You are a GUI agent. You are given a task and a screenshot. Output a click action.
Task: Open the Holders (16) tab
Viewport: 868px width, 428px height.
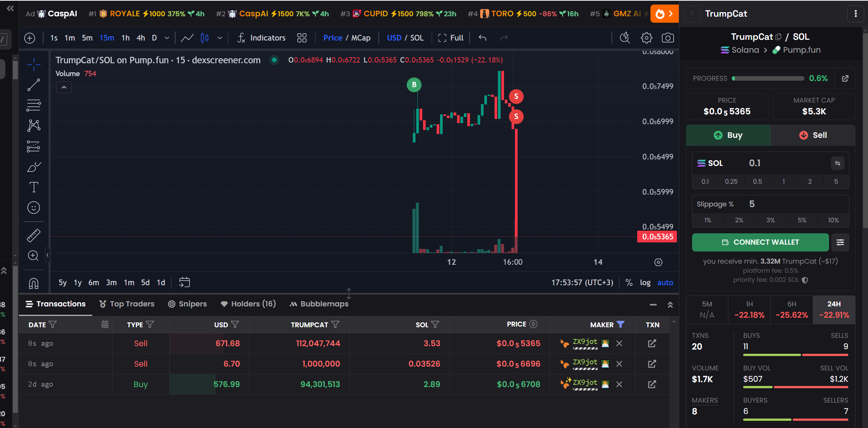tap(248, 304)
